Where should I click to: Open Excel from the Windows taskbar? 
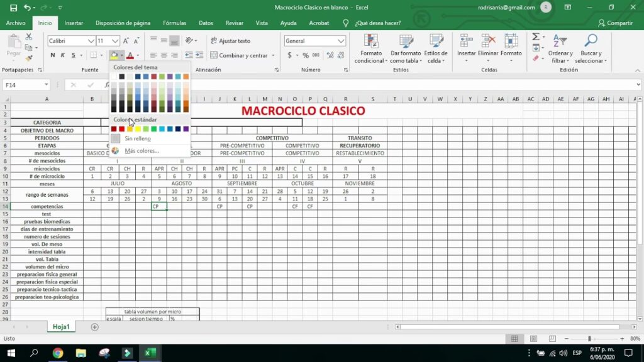150,353
